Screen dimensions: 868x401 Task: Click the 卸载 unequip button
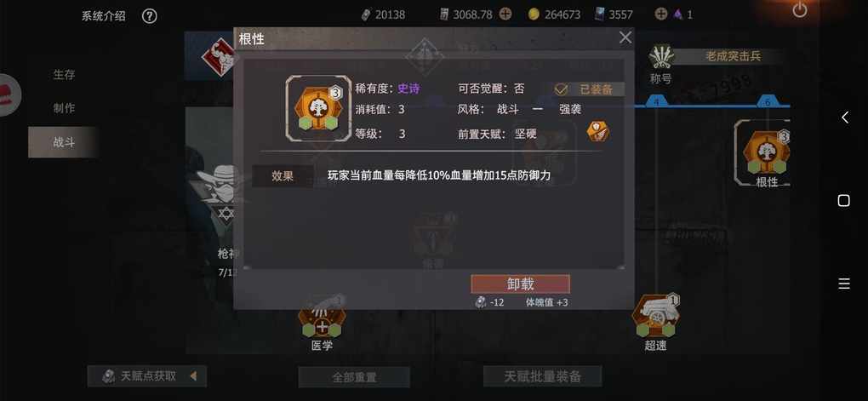520,284
